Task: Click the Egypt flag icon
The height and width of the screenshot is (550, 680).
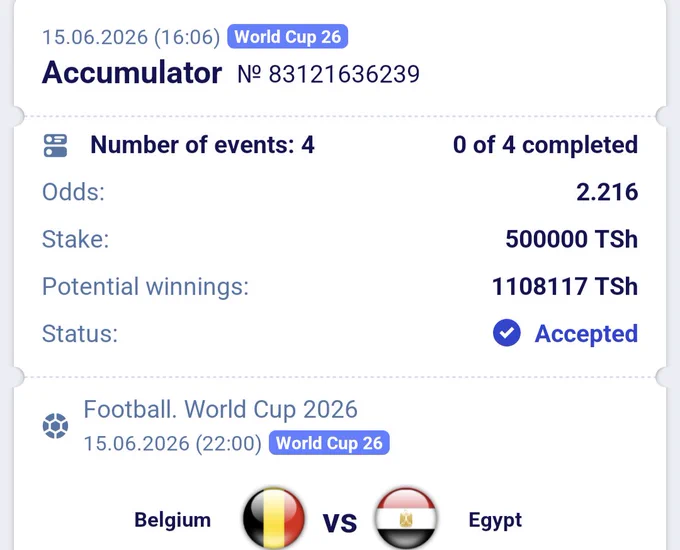Action: coord(406,518)
